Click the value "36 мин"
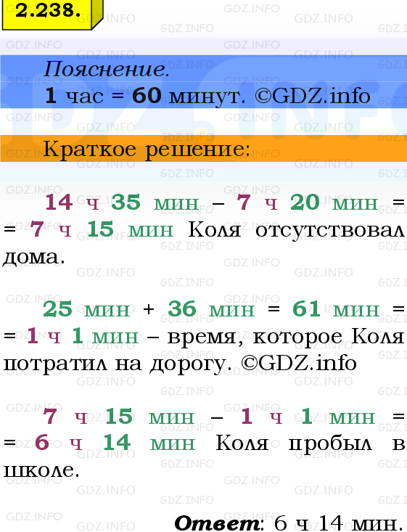Screen dimensions: 407x532 point(211,309)
